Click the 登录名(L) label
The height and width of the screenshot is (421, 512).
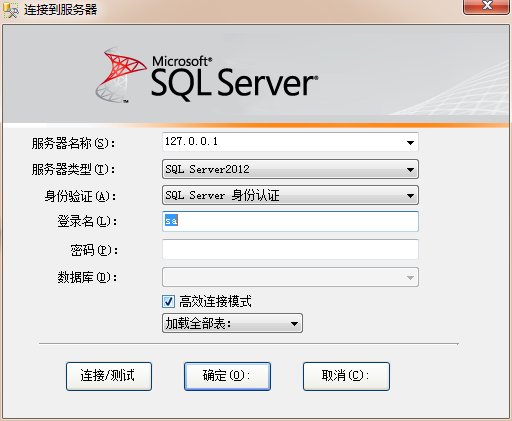(x=87, y=221)
